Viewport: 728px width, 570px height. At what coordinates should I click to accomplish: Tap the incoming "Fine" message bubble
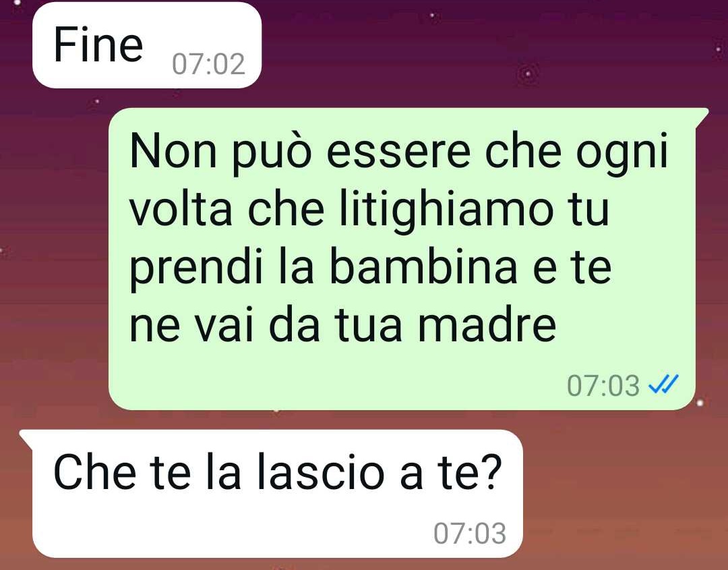tap(147, 45)
